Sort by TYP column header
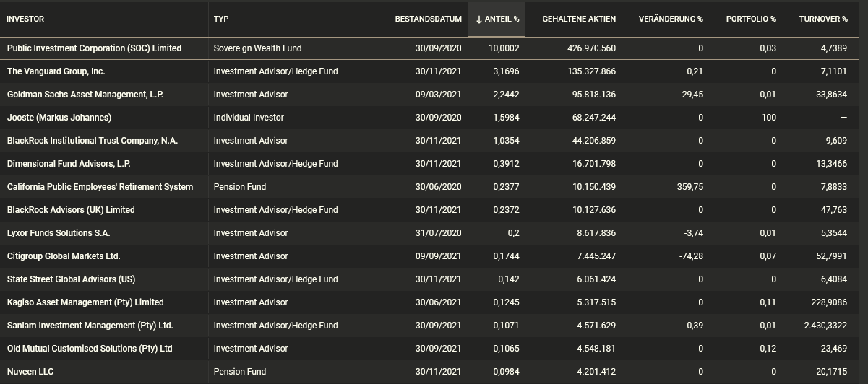The height and width of the screenshot is (384, 868). pos(221,19)
